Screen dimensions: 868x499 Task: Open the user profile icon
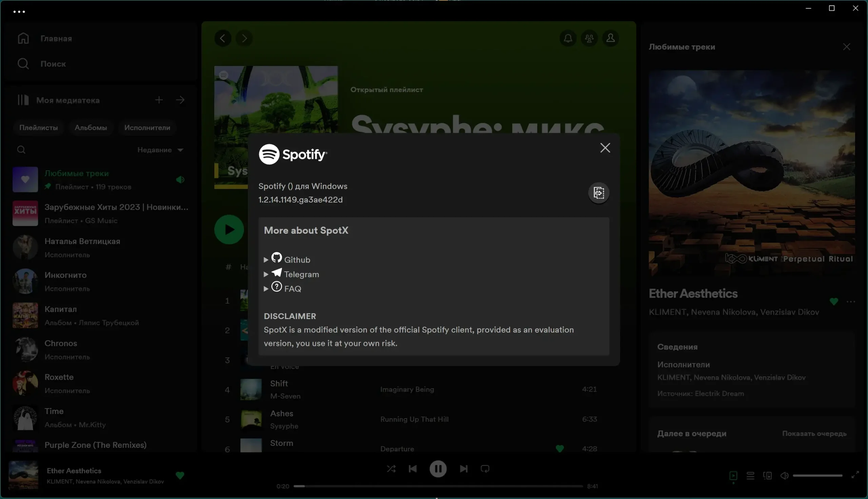tap(610, 38)
